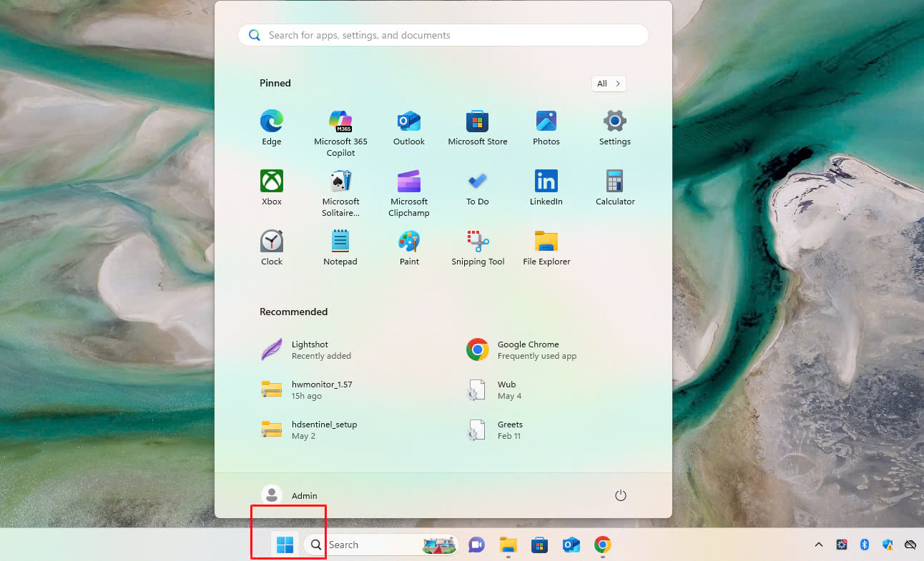
Task: Open Windows Security warning tray icon
Action: coord(888,545)
